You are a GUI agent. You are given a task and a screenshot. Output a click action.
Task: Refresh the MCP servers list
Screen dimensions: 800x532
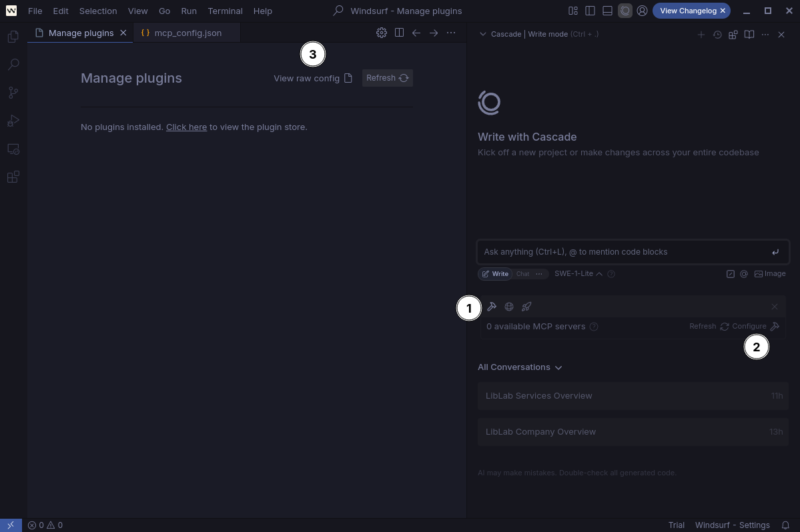click(709, 326)
